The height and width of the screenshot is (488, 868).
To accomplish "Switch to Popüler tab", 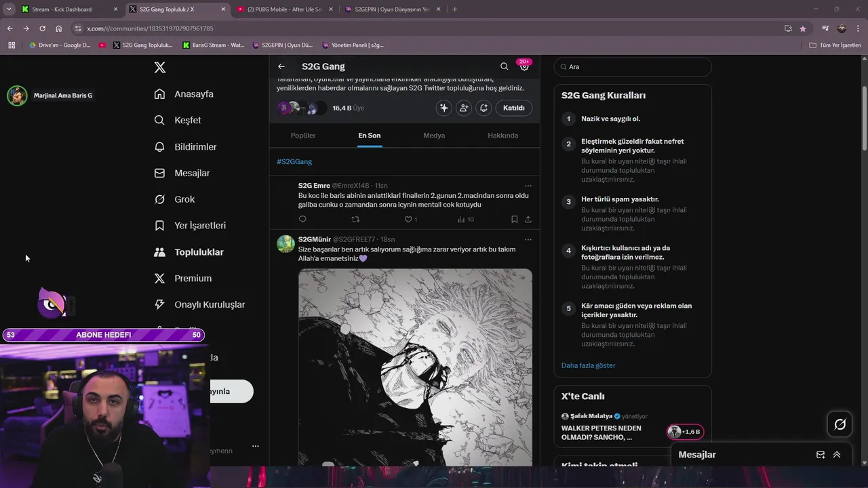I will pyautogui.click(x=303, y=136).
